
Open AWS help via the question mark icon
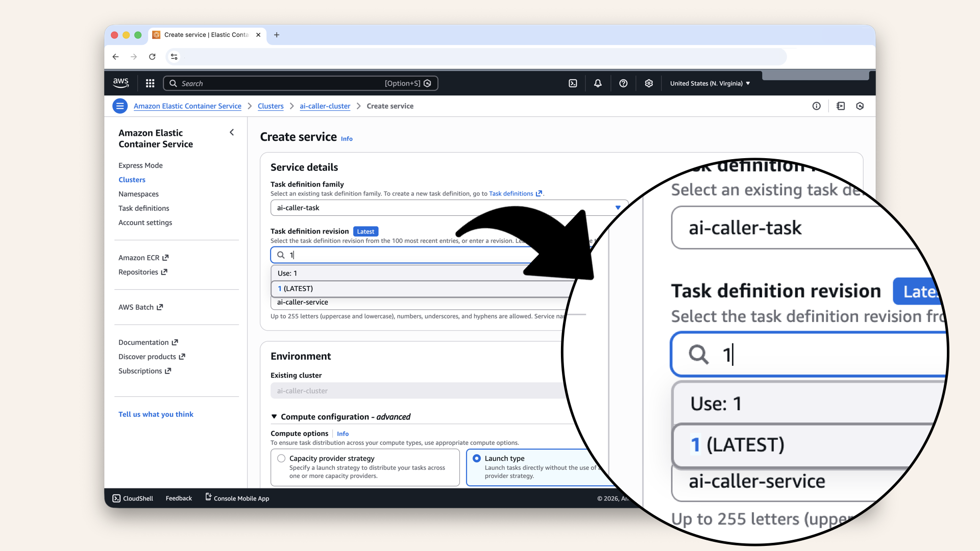(x=623, y=83)
